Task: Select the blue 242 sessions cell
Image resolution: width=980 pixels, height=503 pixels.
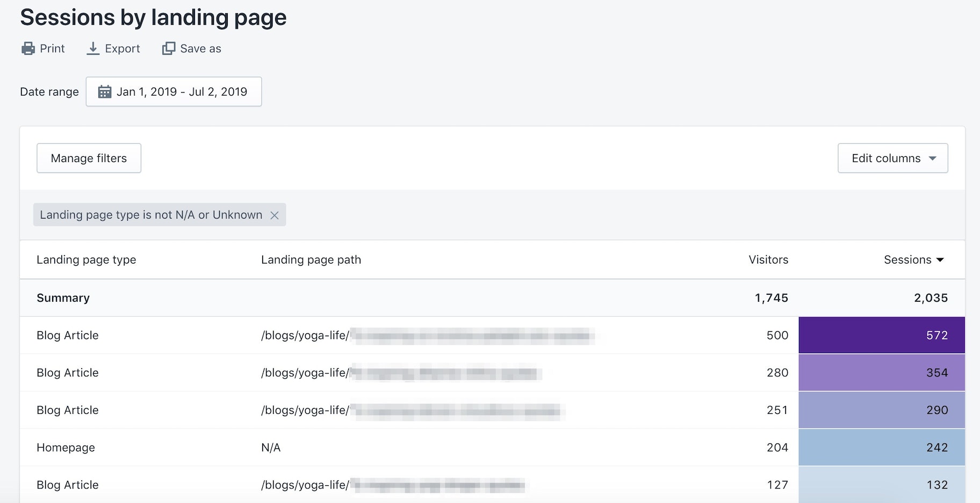Action: pyautogui.click(x=882, y=447)
